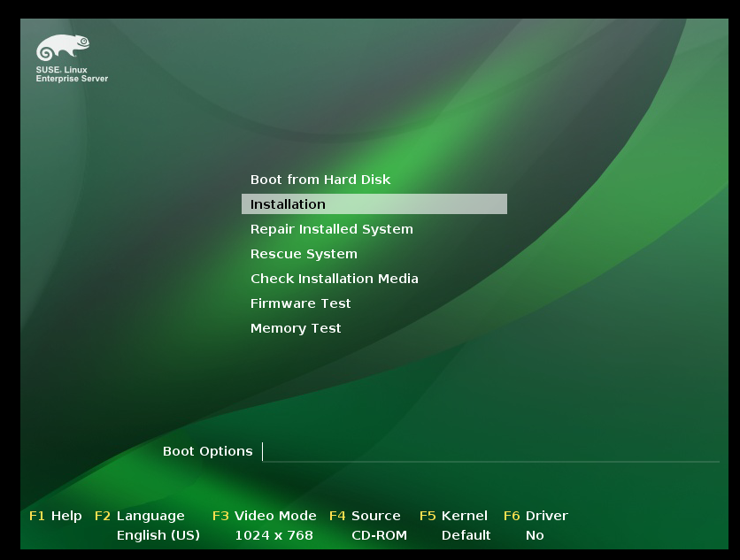Image resolution: width=740 pixels, height=560 pixels.
Task: Select the Installation boot entry
Action: pos(288,204)
